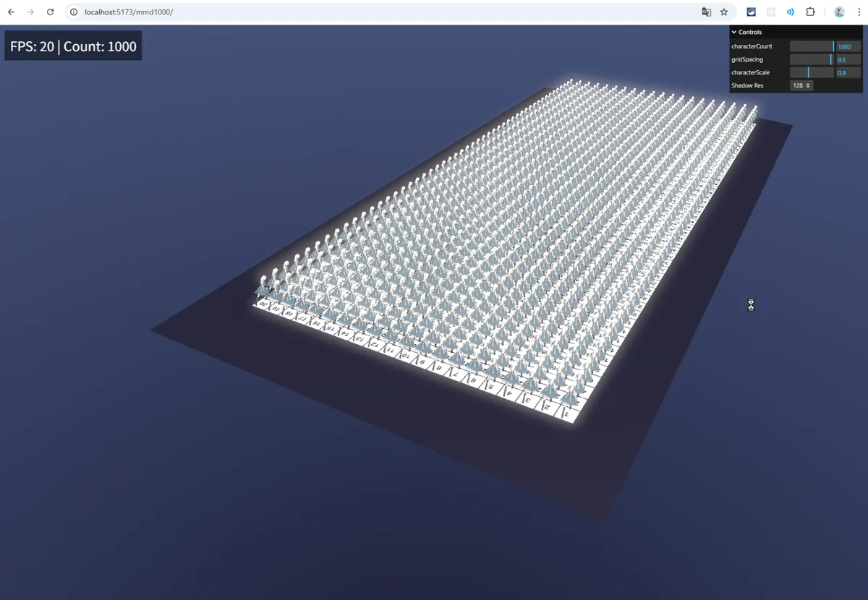Open the Shadow Res dropdown
868x600 pixels.
pyautogui.click(x=801, y=85)
